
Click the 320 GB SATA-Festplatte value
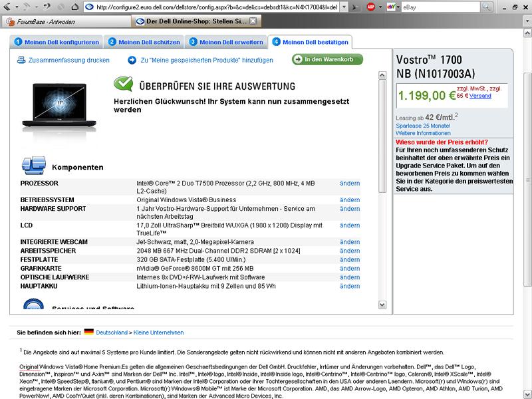(191, 259)
